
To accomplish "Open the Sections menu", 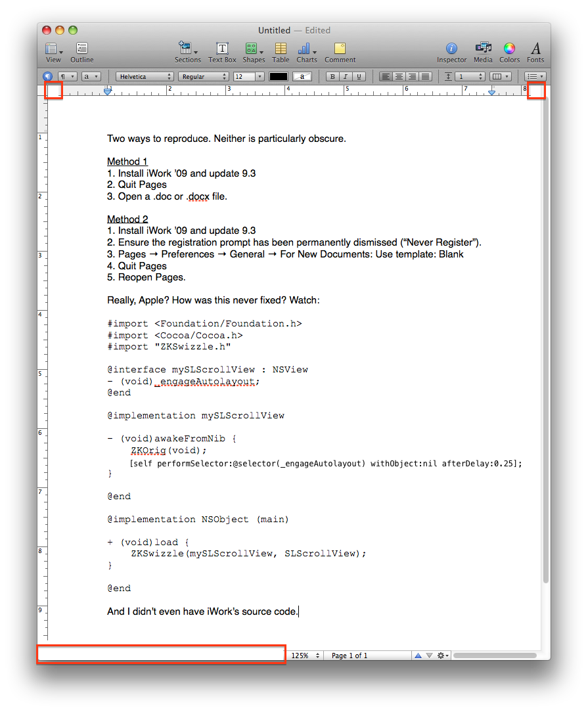I will tap(187, 53).
